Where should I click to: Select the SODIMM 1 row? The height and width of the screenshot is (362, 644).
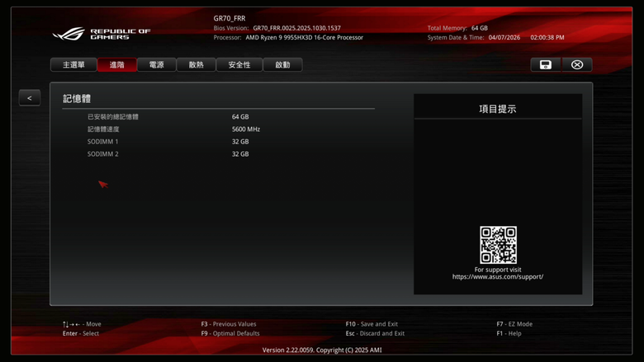[x=218, y=142]
